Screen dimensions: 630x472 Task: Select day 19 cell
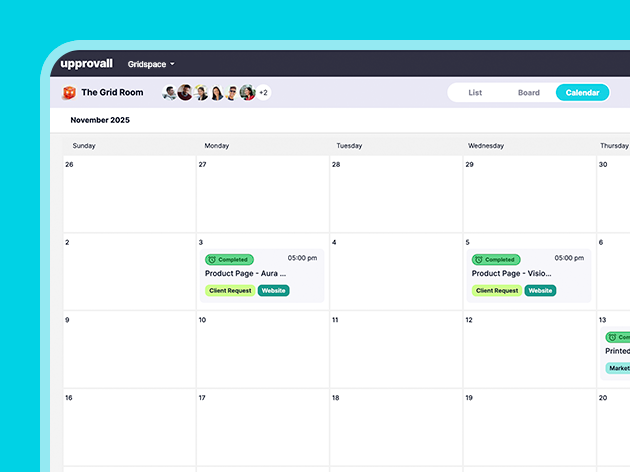pyautogui.click(x=530, y=427)
